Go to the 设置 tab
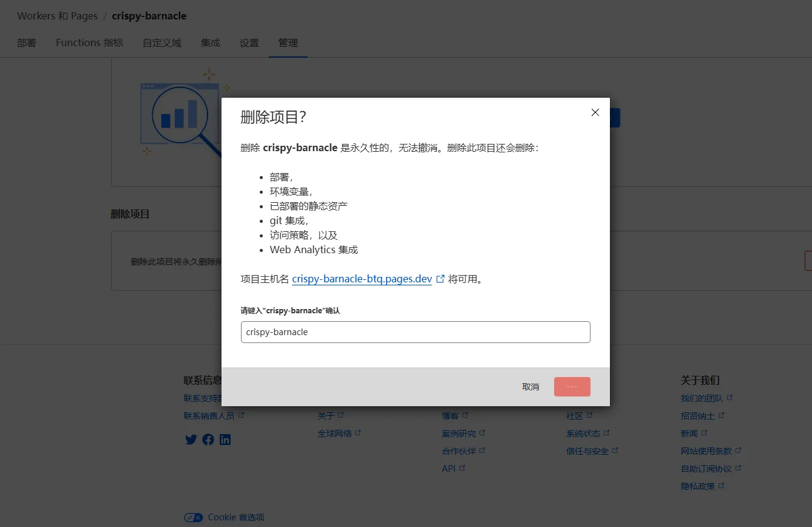Screen dimensions: 812x527 (x=249, y=42)
